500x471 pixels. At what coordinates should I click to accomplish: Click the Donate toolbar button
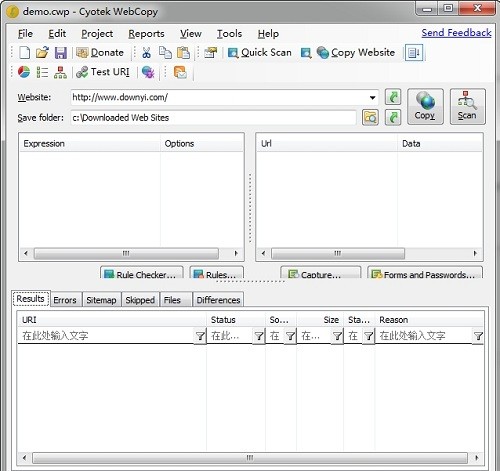coord(100,53)
